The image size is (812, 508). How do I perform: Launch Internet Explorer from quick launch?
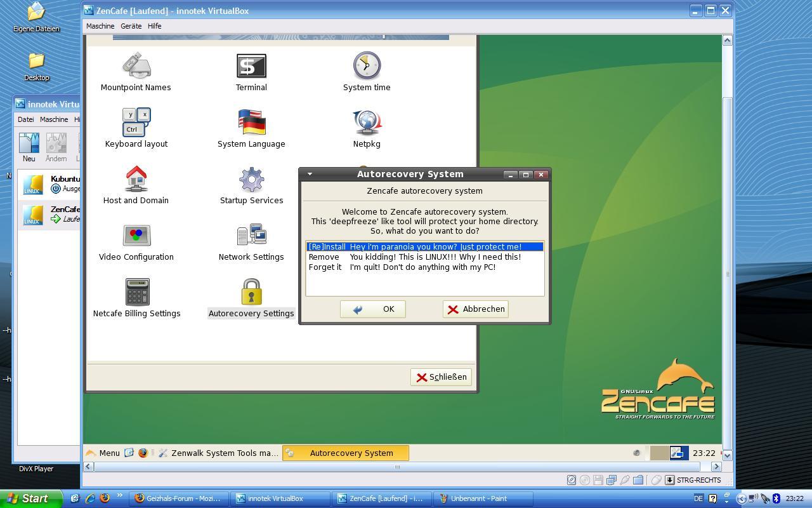click(x=90, y=498)
